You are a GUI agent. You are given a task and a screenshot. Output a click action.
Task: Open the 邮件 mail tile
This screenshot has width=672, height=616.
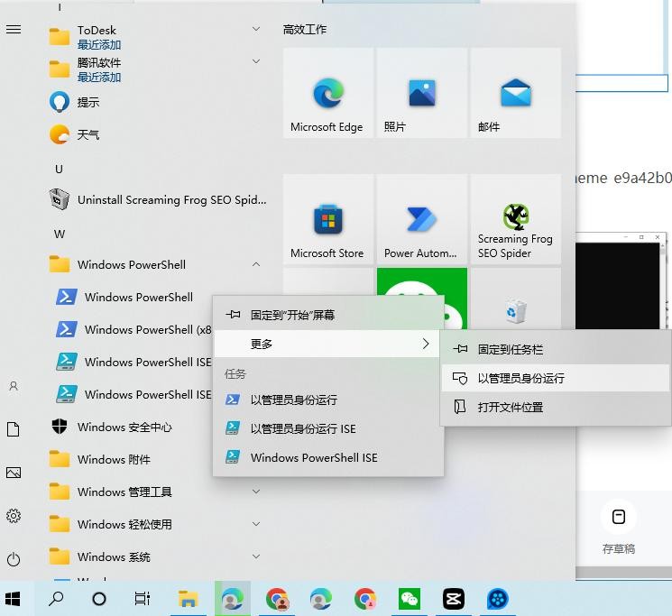516,93
